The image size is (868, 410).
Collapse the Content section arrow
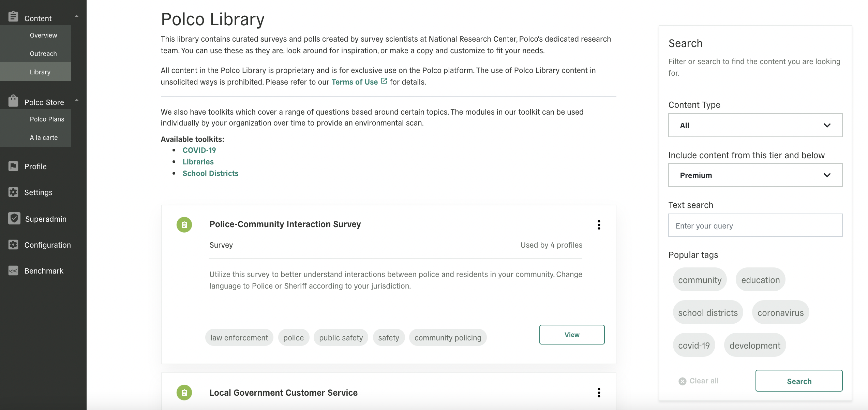click(x=77, y=16)
